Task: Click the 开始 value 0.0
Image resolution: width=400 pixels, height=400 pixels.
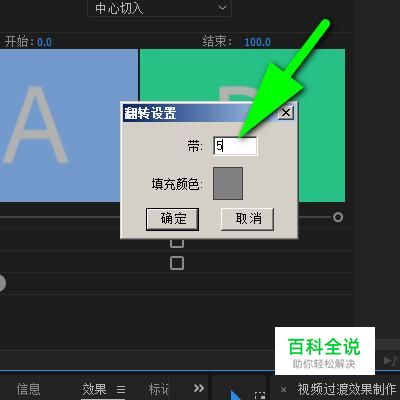Action: point(44,42)
